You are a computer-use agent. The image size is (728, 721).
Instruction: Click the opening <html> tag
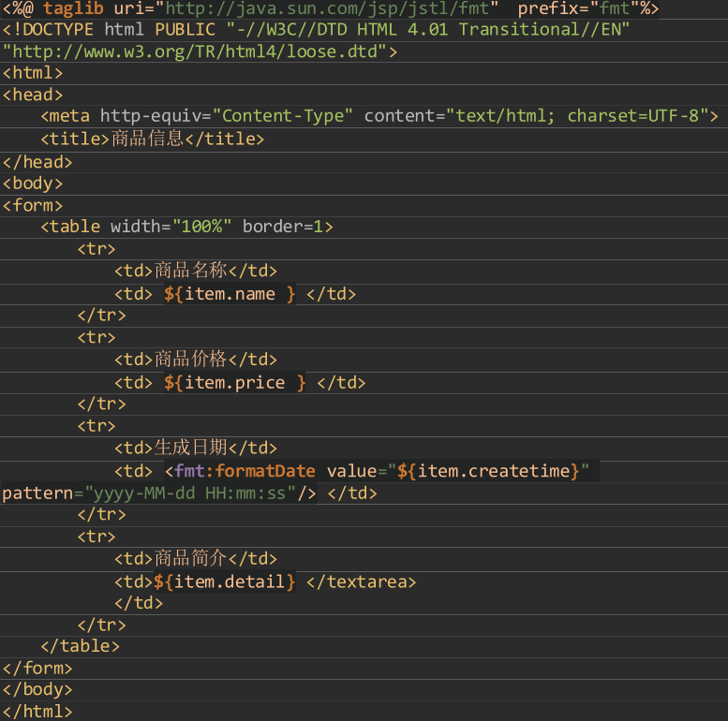[33, 73]
